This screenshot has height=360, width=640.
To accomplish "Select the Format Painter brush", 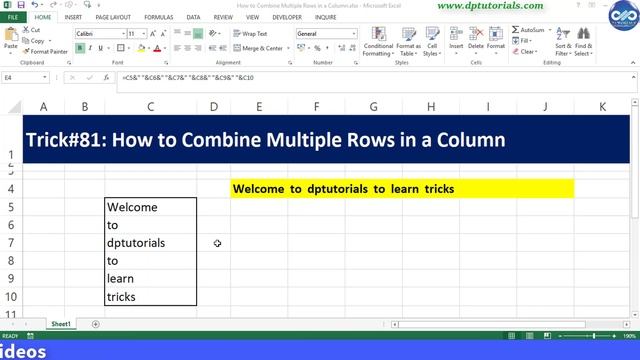I will [26, 51].
